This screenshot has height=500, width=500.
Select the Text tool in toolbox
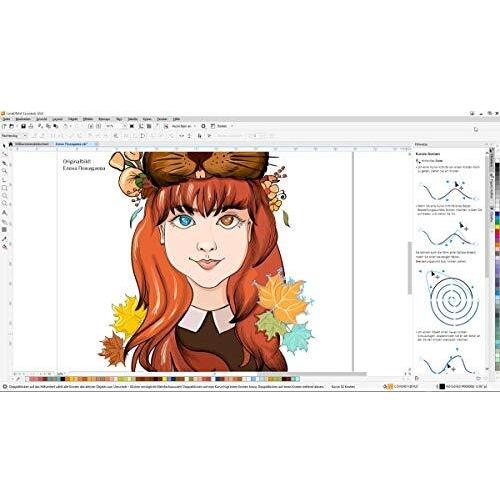pyautogui.click(x=5, y=212)
